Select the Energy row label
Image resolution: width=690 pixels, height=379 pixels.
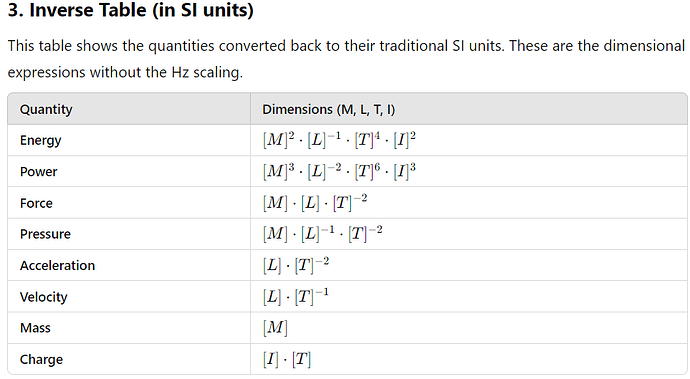click(x=40, y=140)
